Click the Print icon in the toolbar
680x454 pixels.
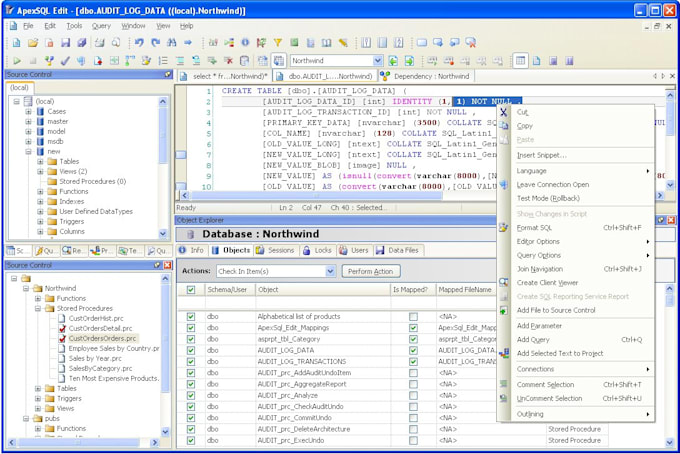(x=101, y=43)
